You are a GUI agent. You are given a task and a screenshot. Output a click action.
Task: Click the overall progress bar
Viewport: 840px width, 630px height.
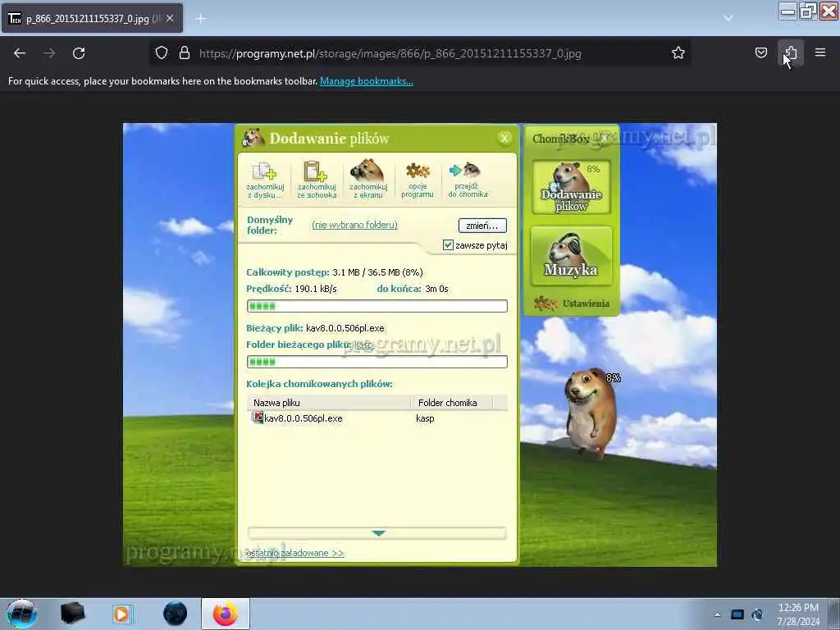coord(377,306)
